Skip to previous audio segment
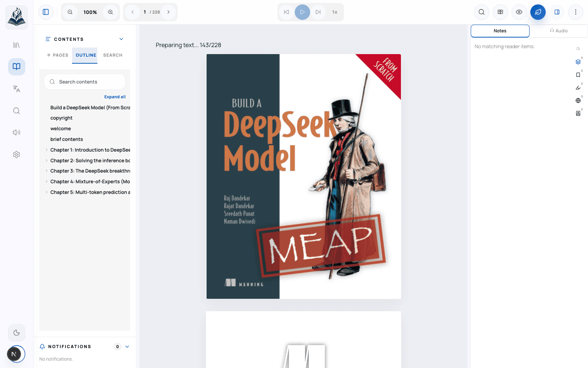This screenshot has width=588, height=368. click(286, 12)
